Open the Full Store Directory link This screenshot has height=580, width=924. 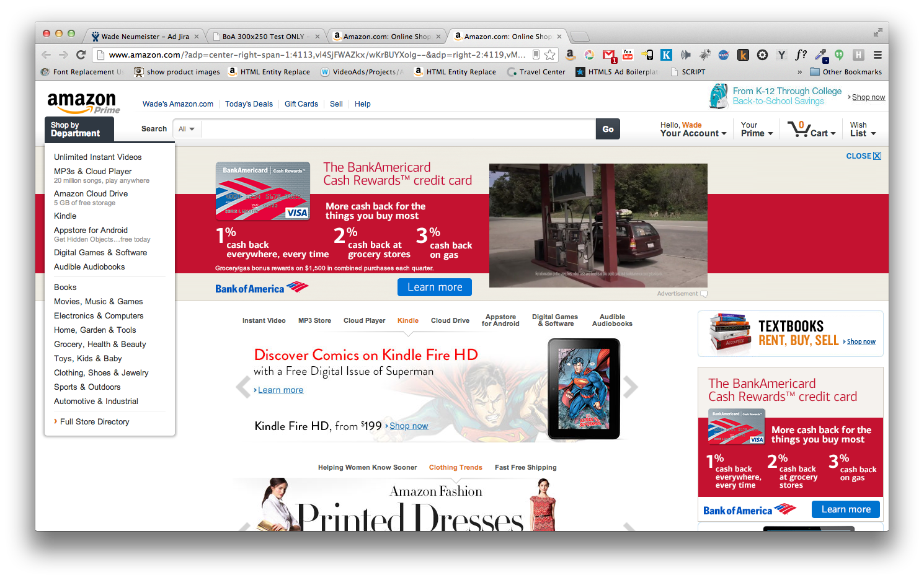coord(94,421)
